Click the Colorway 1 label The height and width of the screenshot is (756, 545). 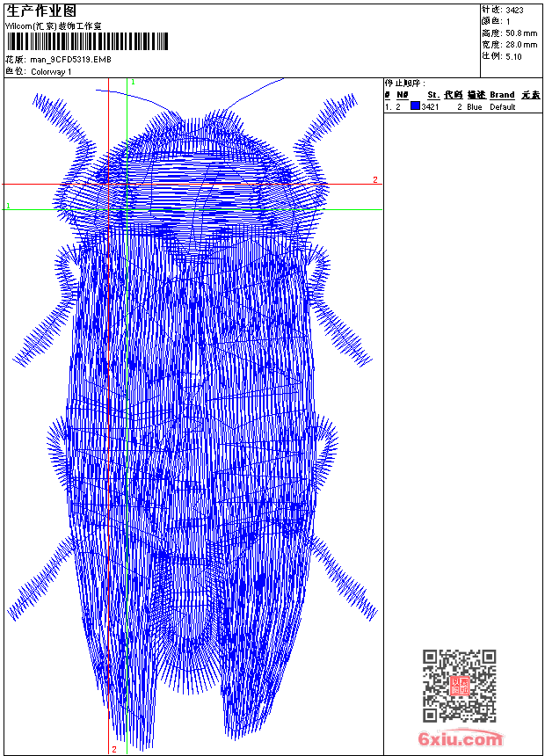51,71
